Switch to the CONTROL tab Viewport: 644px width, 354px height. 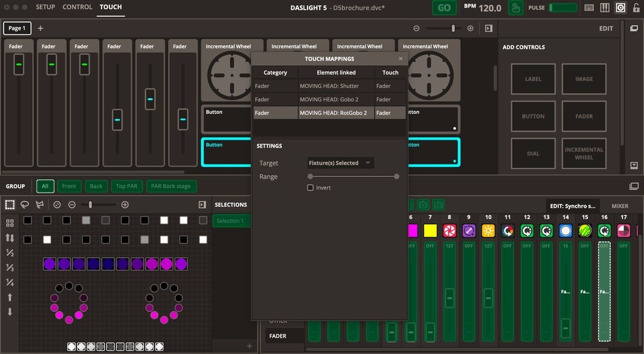(77, 7)
